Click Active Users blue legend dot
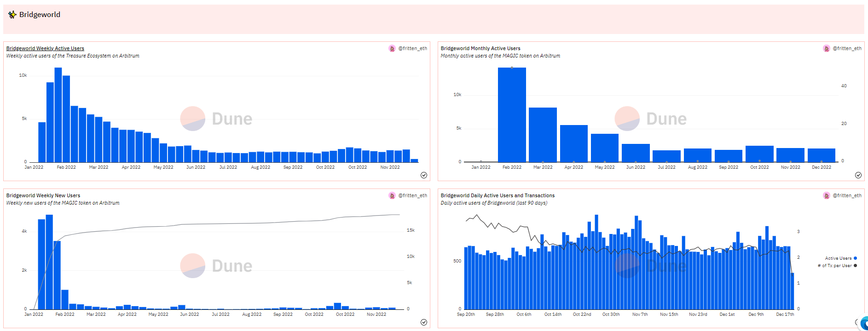Image resolution: width=868 pixels, height=331 pixels. click(x=855, y=258)
